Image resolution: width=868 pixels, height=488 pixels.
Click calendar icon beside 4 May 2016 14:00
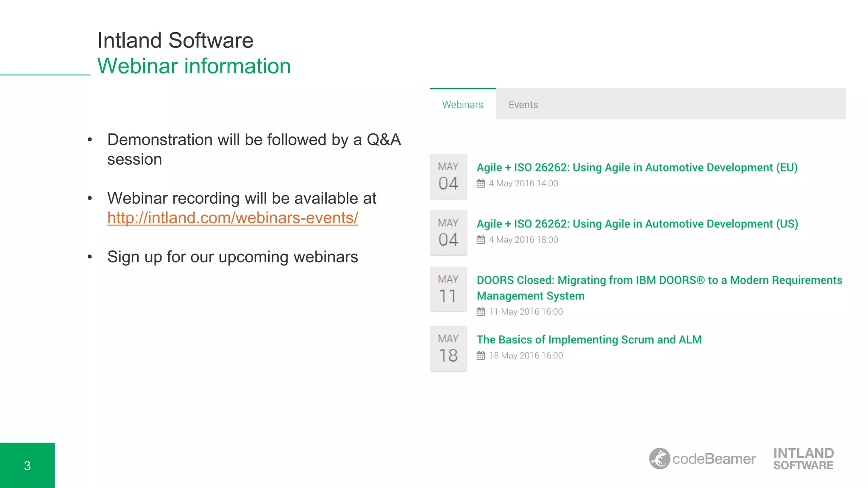tap(481, 183)
